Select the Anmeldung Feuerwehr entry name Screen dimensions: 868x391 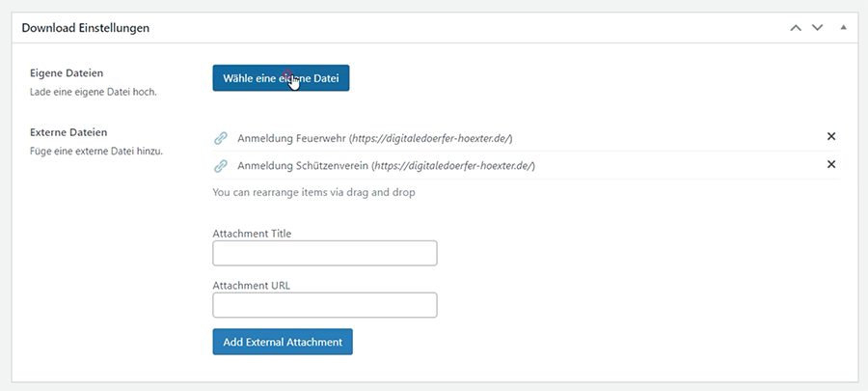(290, 138)
